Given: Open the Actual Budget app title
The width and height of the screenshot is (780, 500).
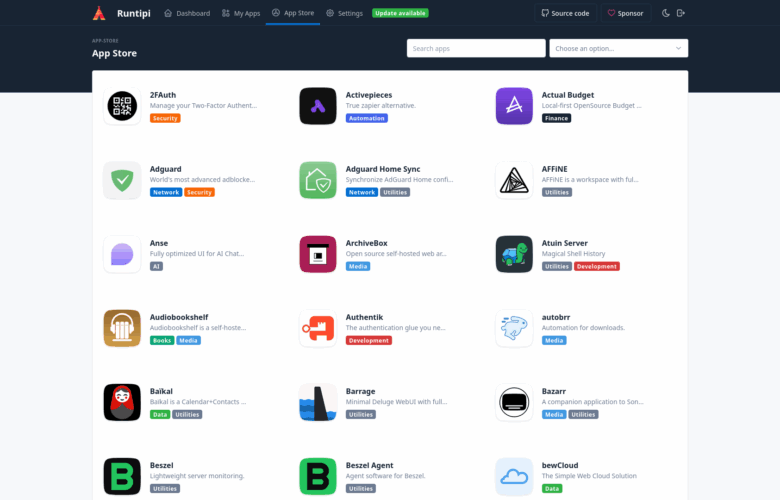Looking at the screenshot, I should tap(568, 95).
